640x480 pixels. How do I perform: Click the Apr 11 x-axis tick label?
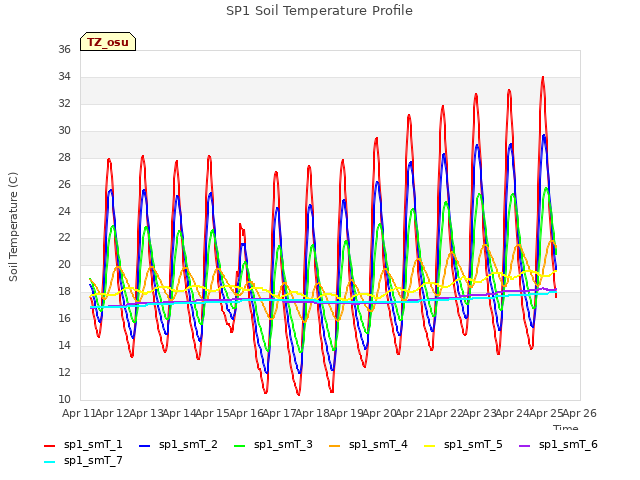click(x=78, y=413)
